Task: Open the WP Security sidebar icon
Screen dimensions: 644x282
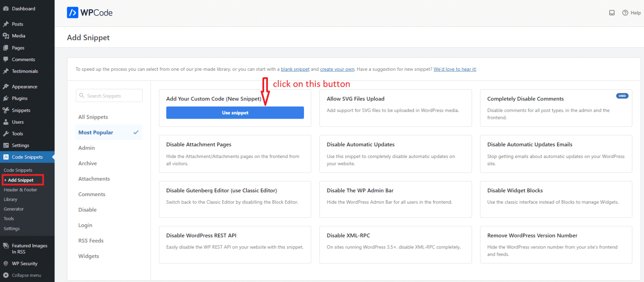Action: click(x=5, y=263)
